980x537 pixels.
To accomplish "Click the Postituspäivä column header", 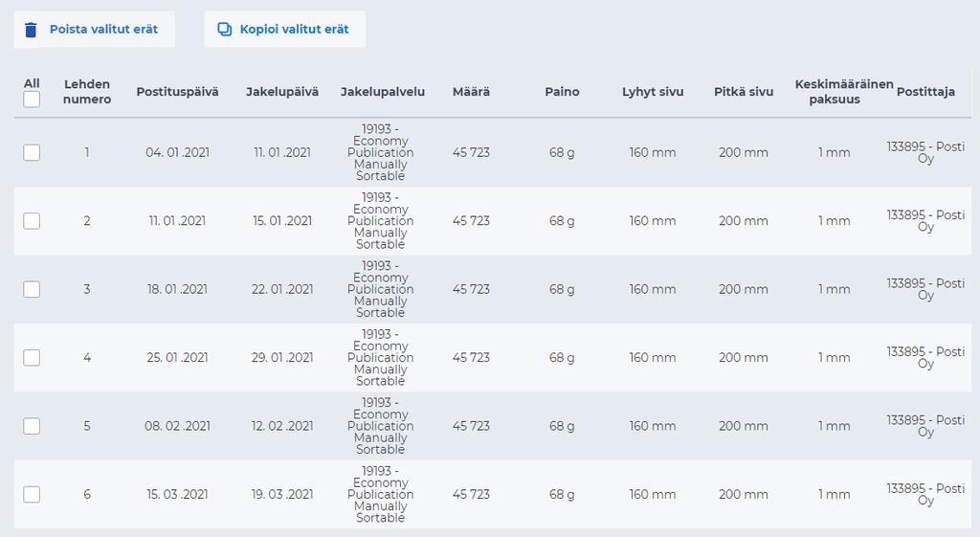I will point(177,92).
